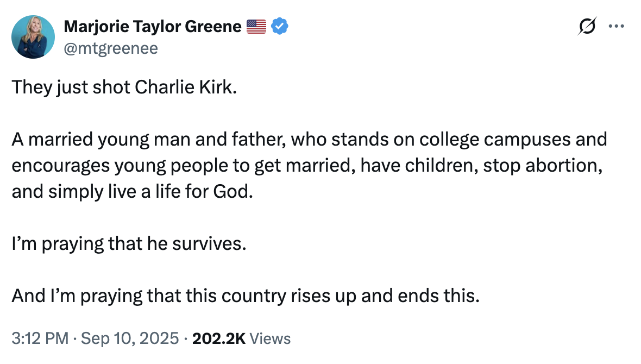The height and width of the screenshot is (364, 641).
Task: Open Marjorie Taylor Greene's profile picture
Action: pyautogui.click(x=33, y=37)
